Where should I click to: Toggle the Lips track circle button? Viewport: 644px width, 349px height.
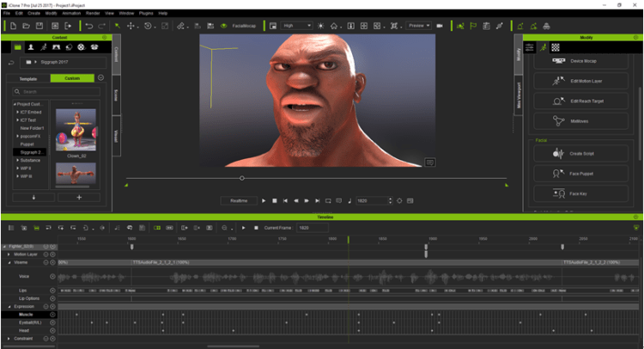pyautogui.click(x=52, y=291)
